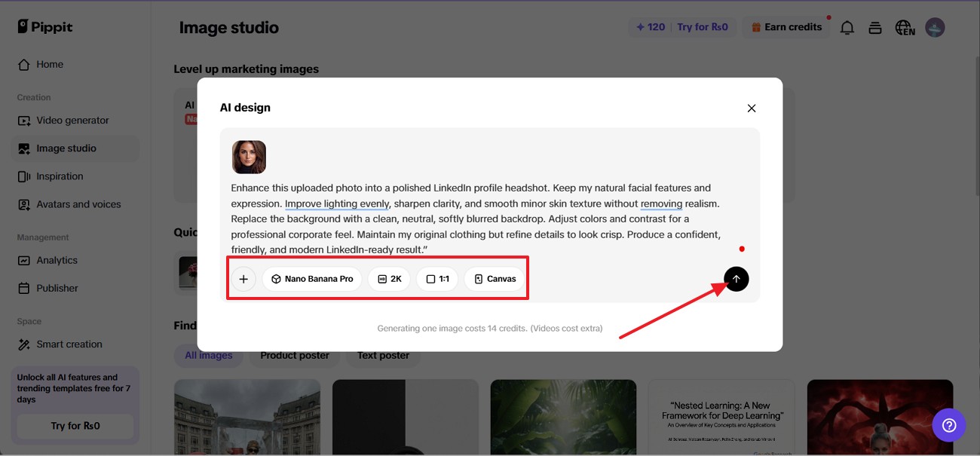Screen dimensions: 980x456
Task: Toggle the Canvas option
Action: point(495,279)
